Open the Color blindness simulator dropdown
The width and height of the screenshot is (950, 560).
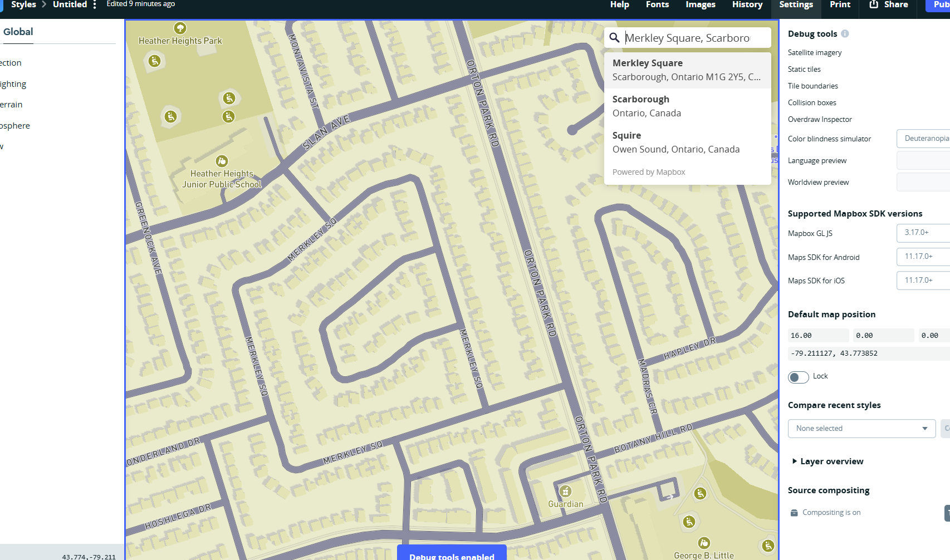(923, 139)
